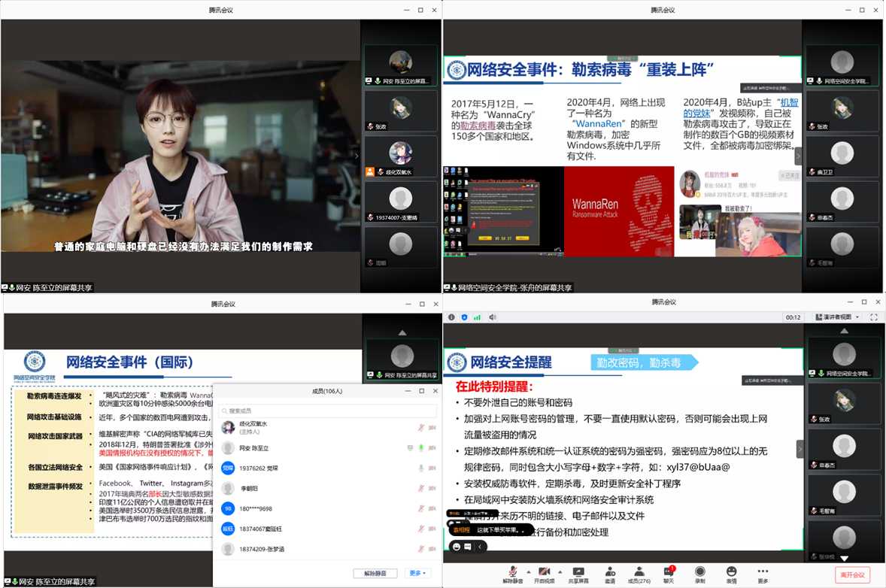Click the blue shield security icon
Screen dimensions: 886x588
tap(465, 317)
